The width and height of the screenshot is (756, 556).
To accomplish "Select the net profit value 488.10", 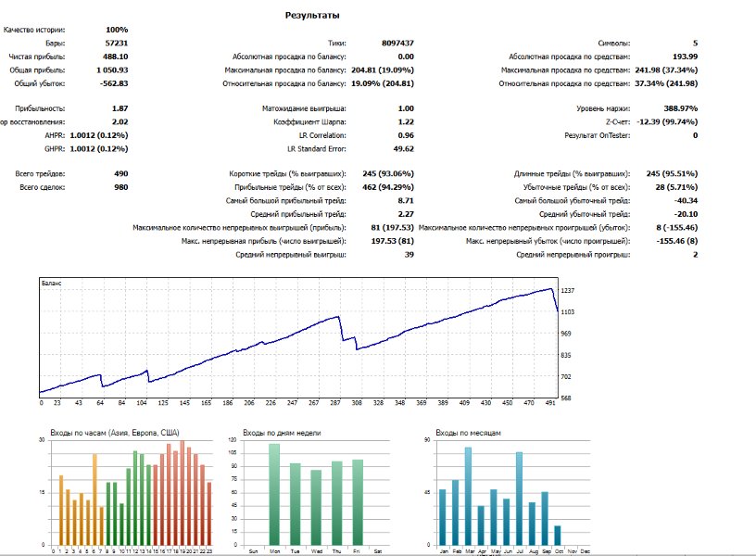I will 115,57.
